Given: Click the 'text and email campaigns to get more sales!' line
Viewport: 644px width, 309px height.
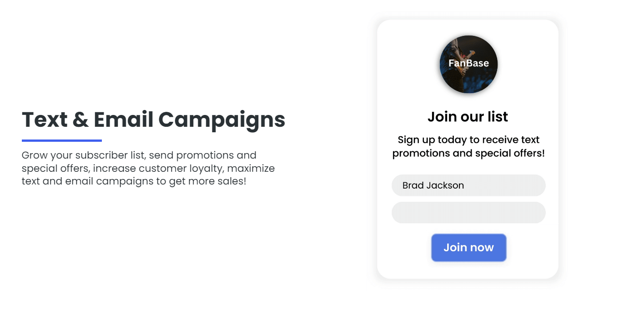Looking at the screenshot, I should pos(134,181).
